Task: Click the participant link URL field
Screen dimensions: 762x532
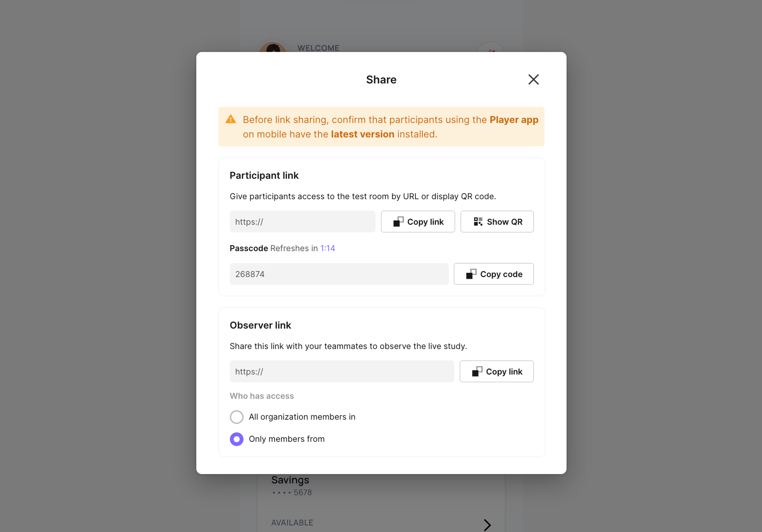Action: (303, 222)
